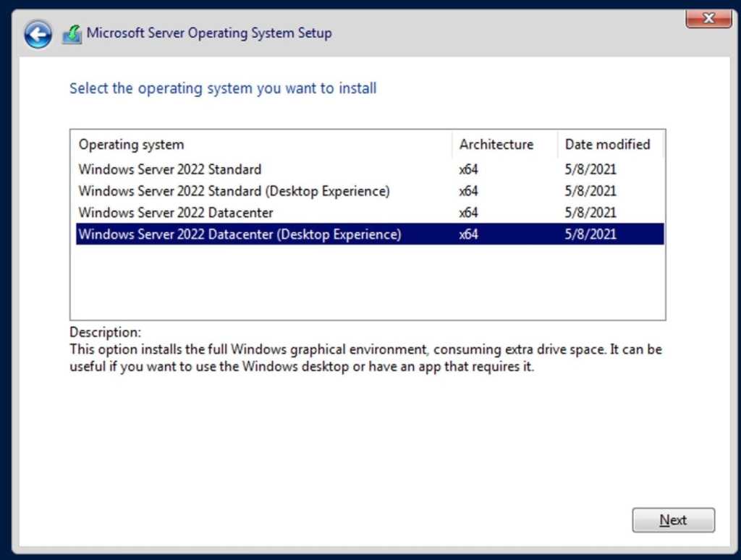
Task: Click the Description label above the help text
Action: point(105,331)
